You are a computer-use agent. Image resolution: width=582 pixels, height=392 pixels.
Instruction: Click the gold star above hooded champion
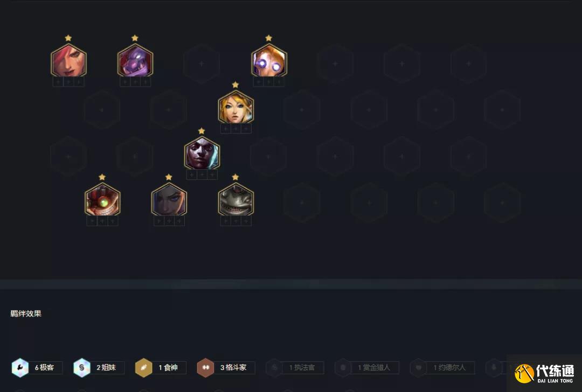[201, 131]
